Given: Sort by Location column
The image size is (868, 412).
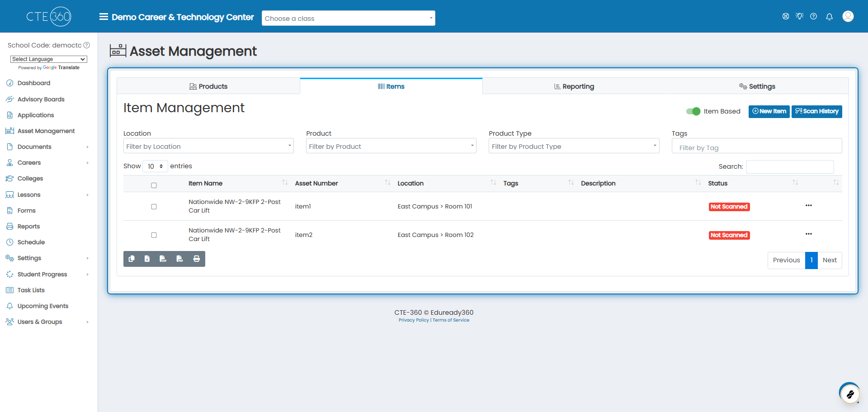Looking at the screenshot, I should click(x=447, y=183).
